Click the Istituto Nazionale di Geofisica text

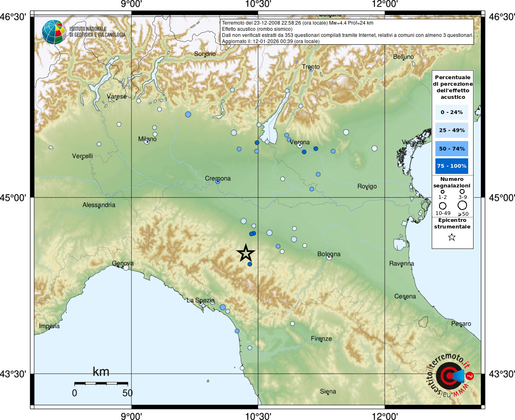[x=97, y=32]
